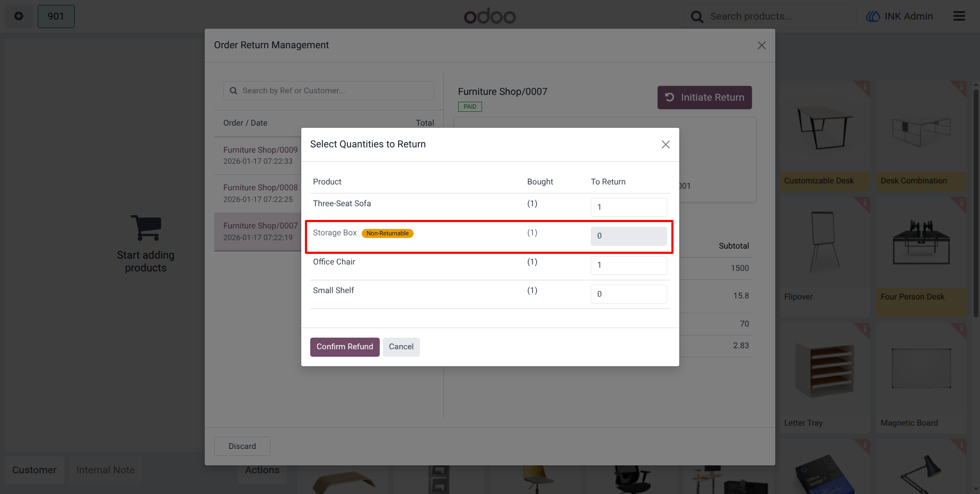Select the Magnetic Board product
The height and width of the screenshot is (494, 980).
(x=922, y=378)
